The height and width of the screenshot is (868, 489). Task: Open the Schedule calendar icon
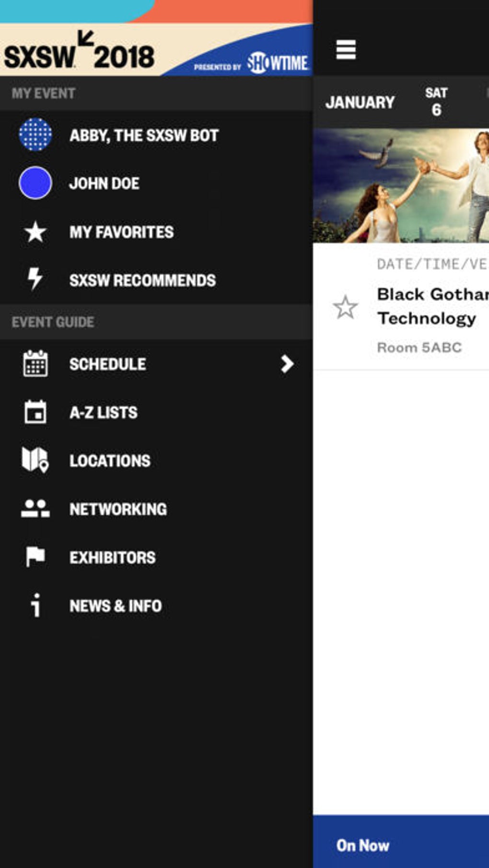point(35,364)
